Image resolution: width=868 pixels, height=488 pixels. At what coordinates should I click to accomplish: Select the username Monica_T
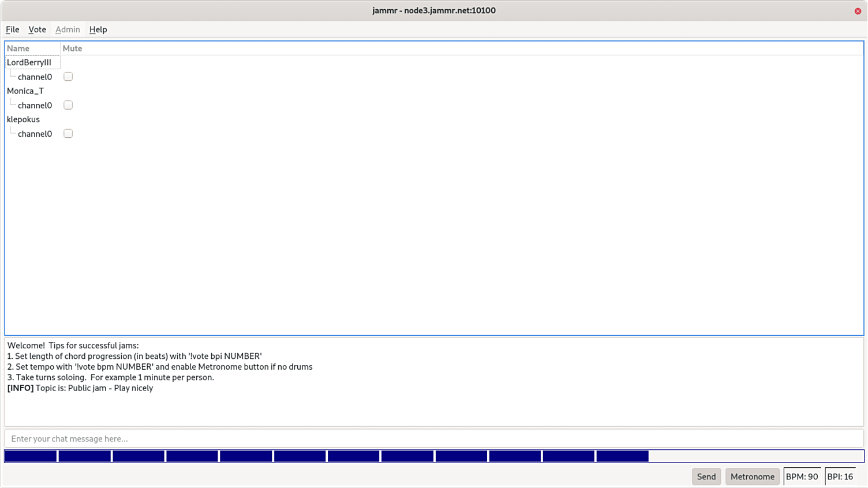(x=25, y=91)
